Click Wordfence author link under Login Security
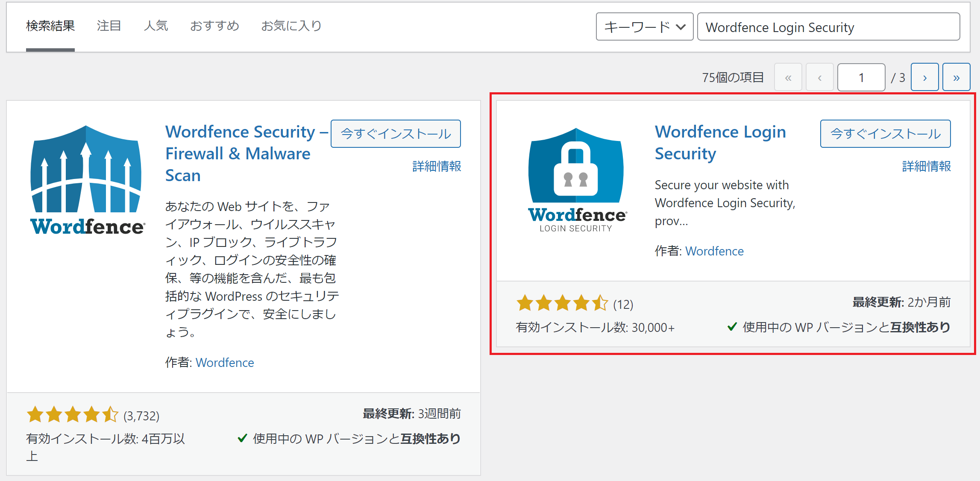The width and height of the screenshot is (980, 481). tap(714, 251)
